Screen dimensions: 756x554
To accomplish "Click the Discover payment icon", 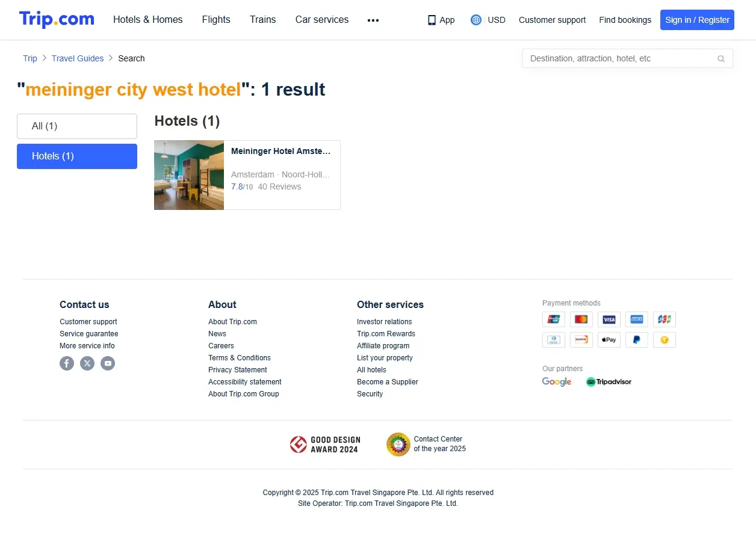I will coord(581,340).
